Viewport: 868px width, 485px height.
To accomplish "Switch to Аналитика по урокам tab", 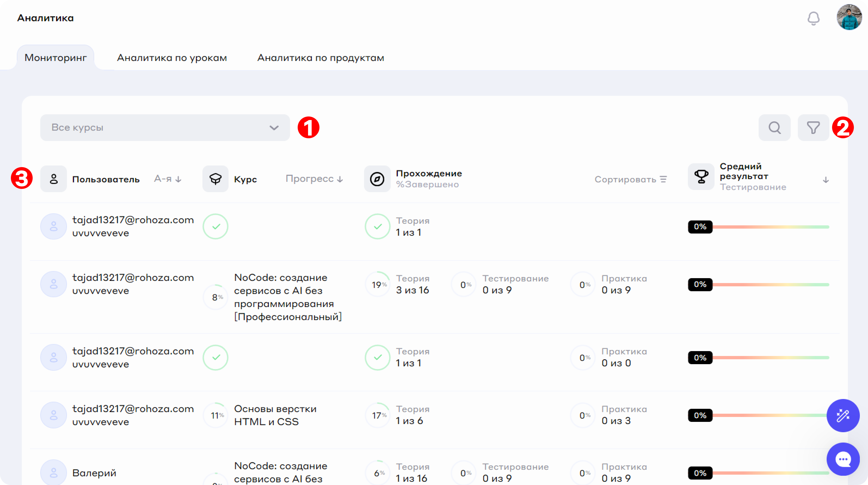I will 172,58.
